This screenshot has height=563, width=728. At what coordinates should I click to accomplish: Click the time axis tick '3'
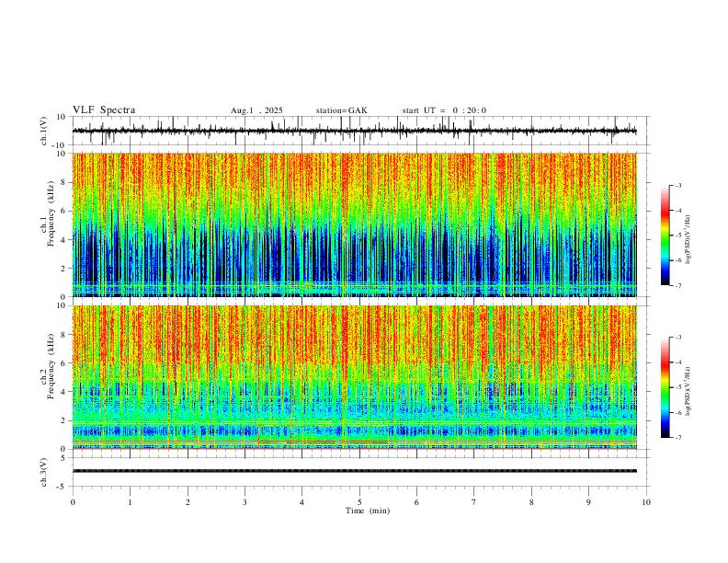click(x=245, y=502)
